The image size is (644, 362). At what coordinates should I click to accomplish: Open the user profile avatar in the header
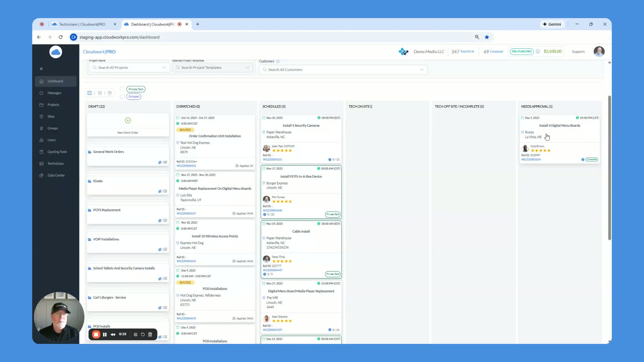[599, 52]
